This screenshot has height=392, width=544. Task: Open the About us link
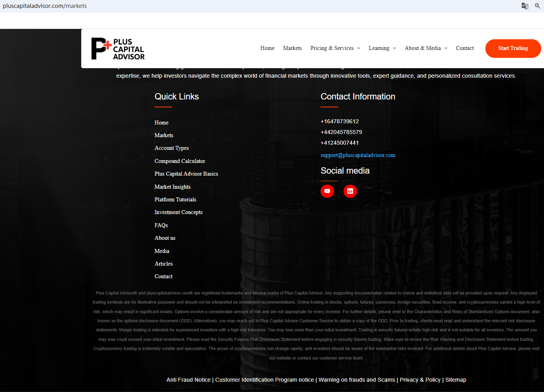click(x=165, y=238)
